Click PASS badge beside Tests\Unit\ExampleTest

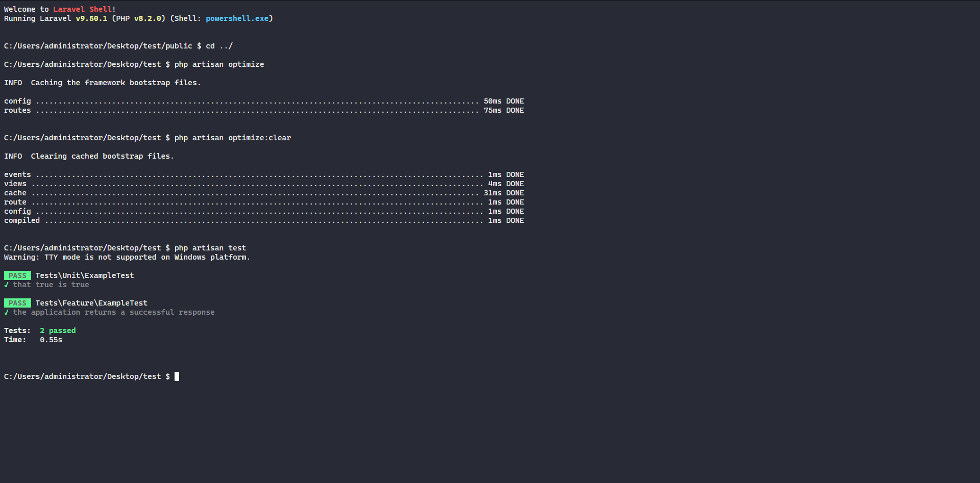(x=17, y=275)
